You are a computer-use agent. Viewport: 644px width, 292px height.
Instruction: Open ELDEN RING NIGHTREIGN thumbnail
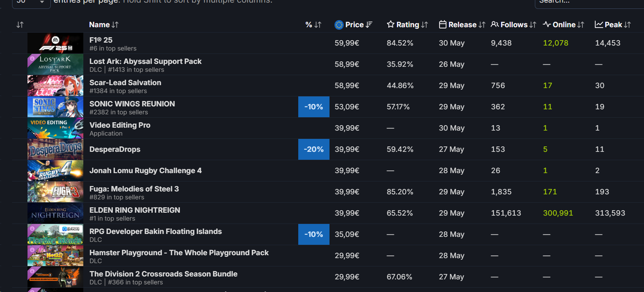tap(55, 213)
